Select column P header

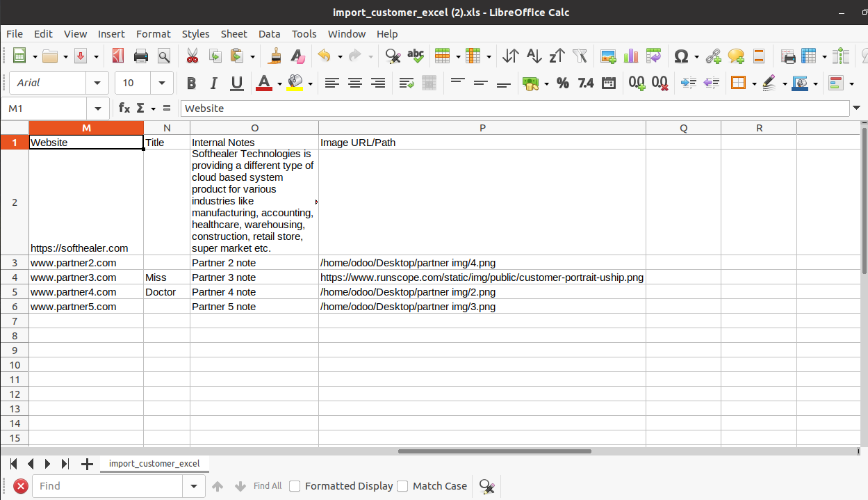click(482, 127)
